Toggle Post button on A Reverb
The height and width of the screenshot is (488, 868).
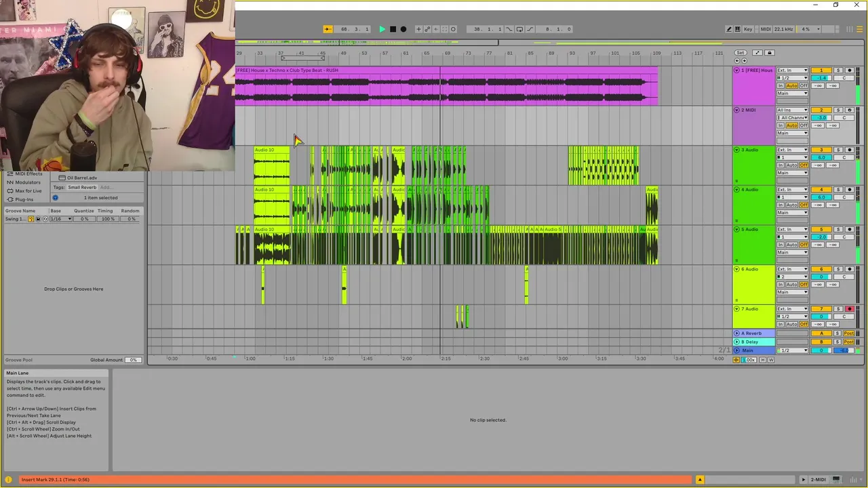click(849, 333)
